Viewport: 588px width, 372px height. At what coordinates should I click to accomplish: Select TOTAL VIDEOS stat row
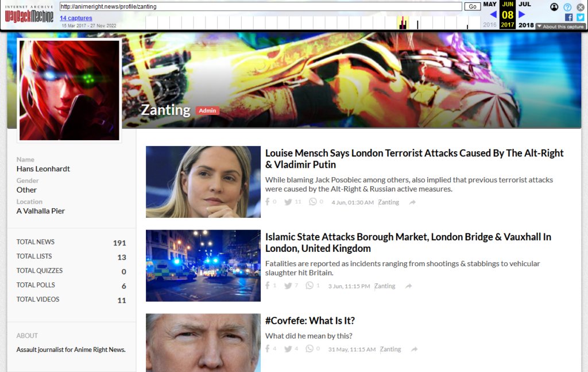pyautogui.click(x=71, y=299)
